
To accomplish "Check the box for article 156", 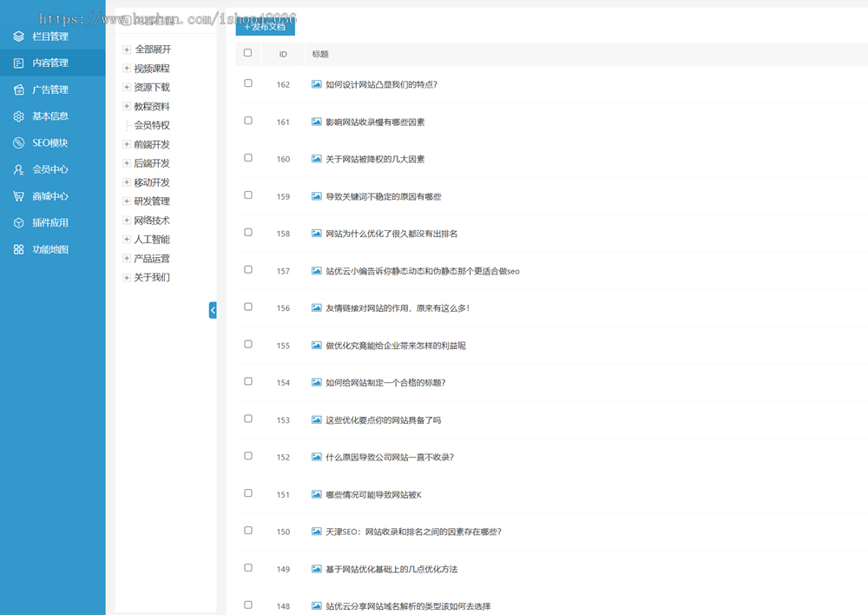I will [248, 307].
